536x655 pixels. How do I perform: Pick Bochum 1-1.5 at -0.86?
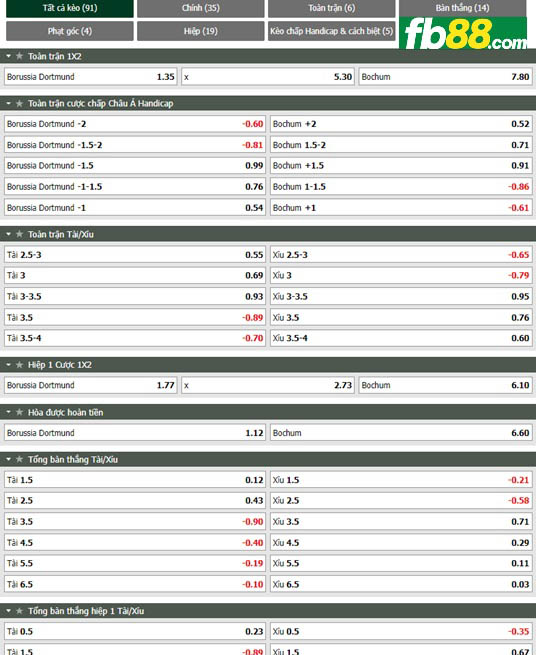point(401,187)
